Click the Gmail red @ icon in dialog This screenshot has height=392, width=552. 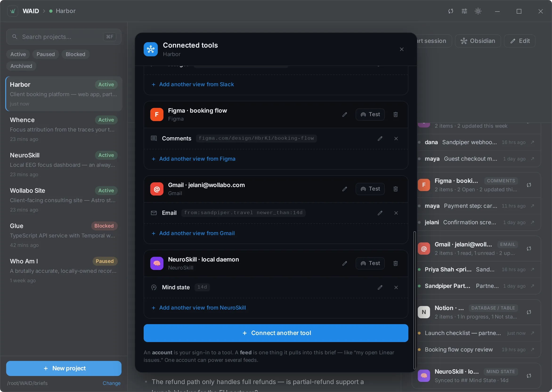pos(157,189)
